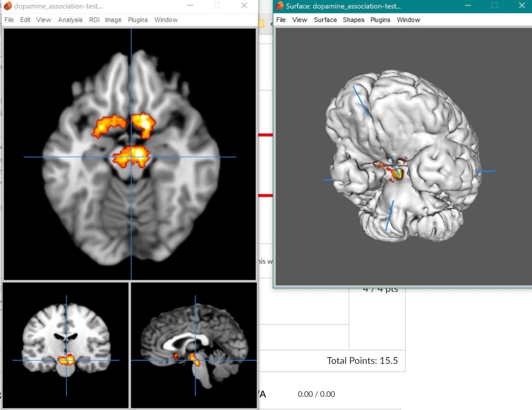Viewport: 532px width, 410px height.
Task: Click the sagittal slice view
Action: pos(194,345)
